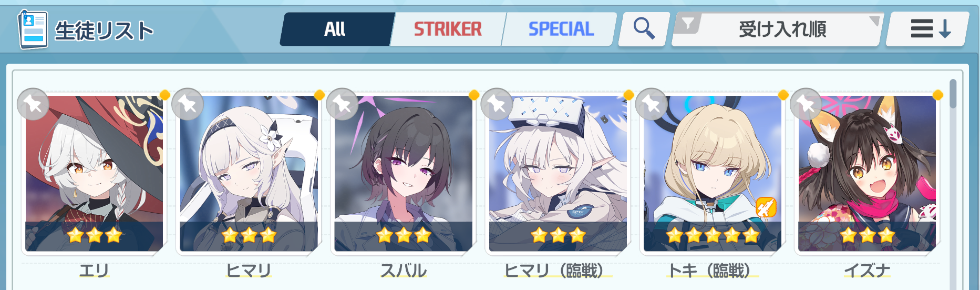Open the イズナ student portrait
The height and width of the screenshot is (290, 980).
coord(867,173)
